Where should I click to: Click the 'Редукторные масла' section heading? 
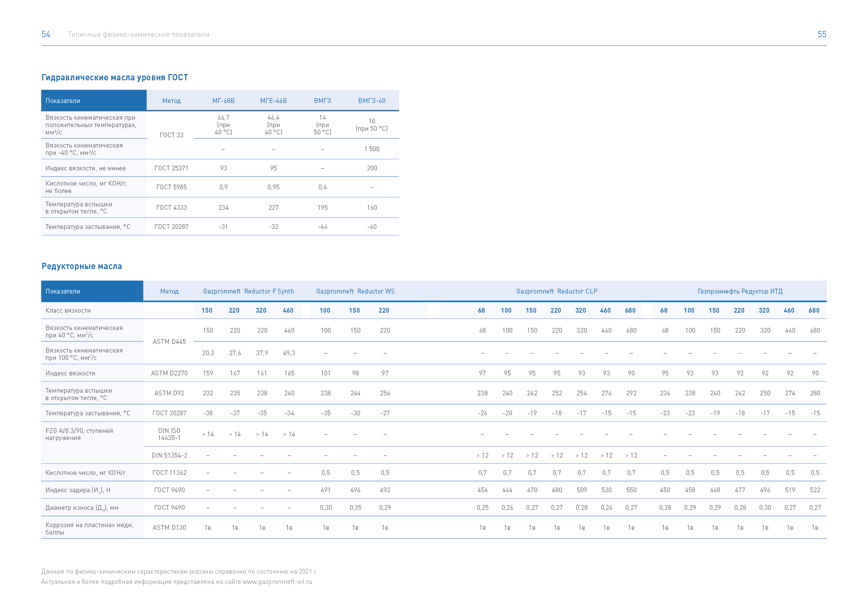82,266
